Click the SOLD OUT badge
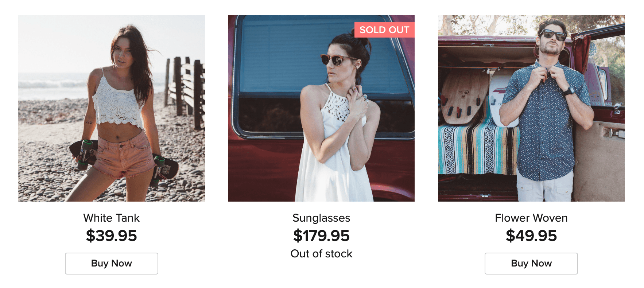644x288 pixels. click(384, 30)
